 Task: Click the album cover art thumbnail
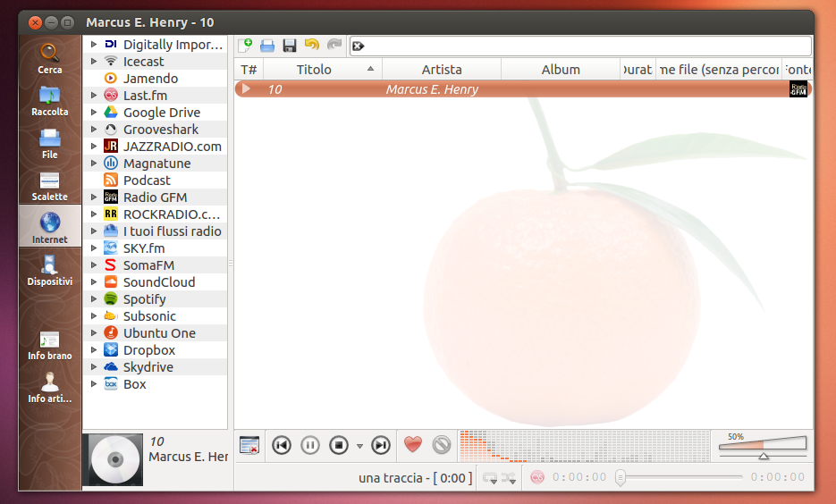pos(115,459)
